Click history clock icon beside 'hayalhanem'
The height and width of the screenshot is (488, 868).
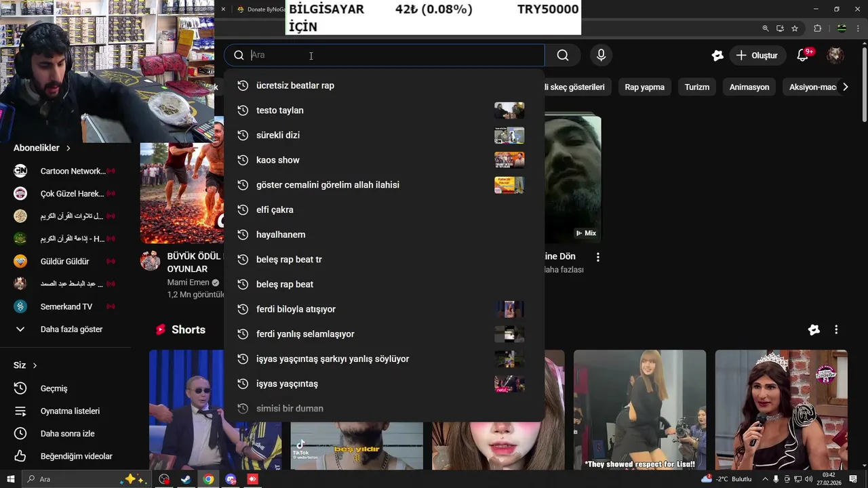[x=243, y=235]
